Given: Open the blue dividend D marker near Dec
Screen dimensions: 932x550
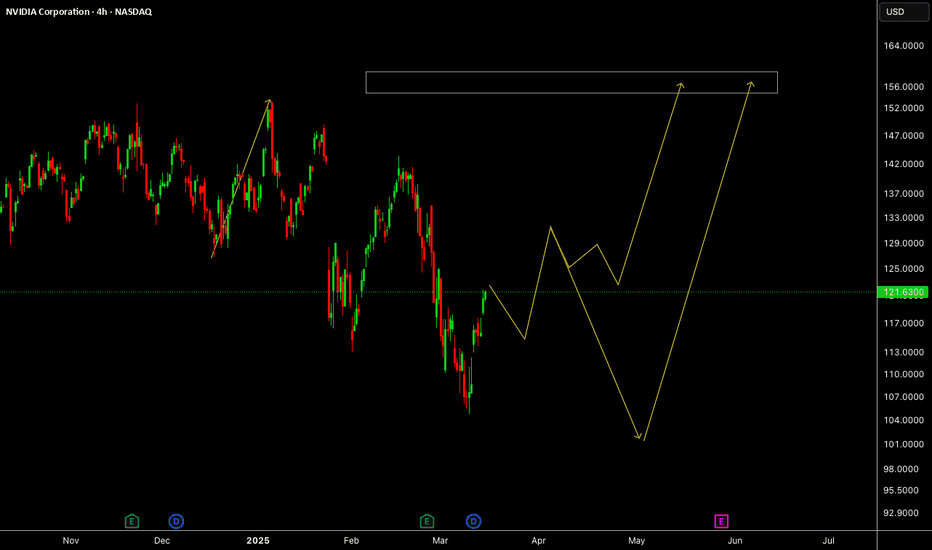Looking at the screenshot, I should tap(176, 521).
